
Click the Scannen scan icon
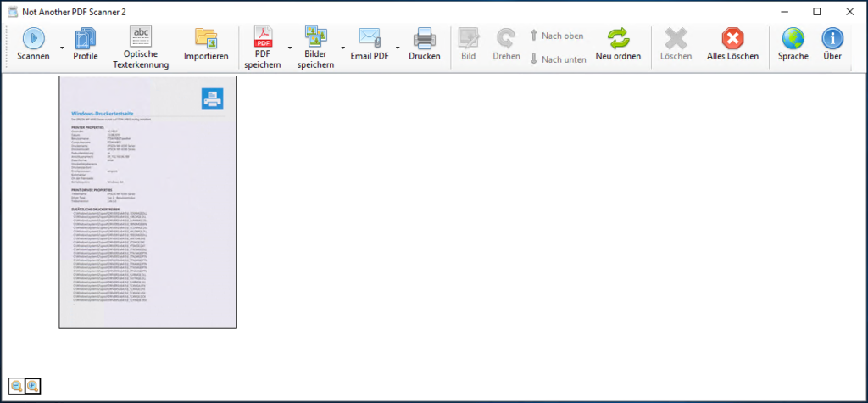pyautogui.click(x=33, y=38)
